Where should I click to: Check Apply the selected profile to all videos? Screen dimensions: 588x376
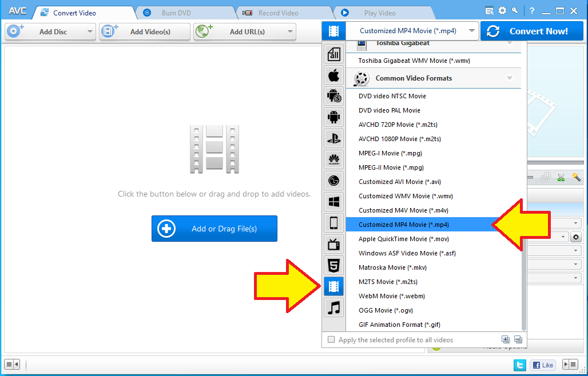[331, 339]
